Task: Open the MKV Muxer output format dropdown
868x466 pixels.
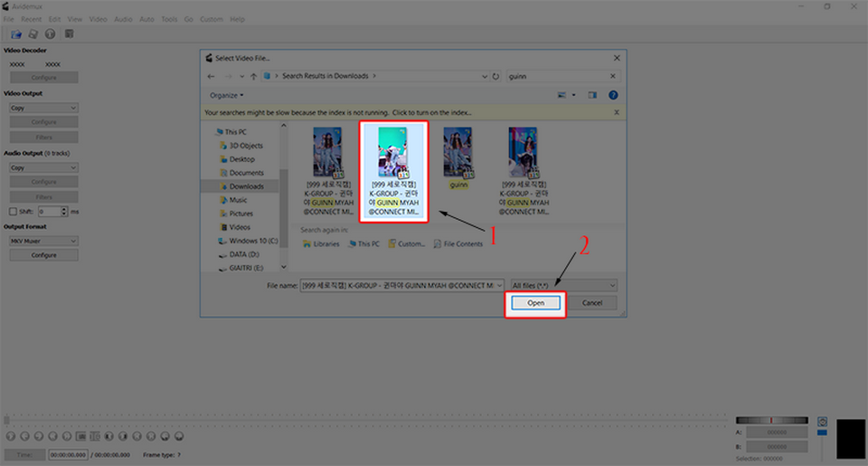Action: [43, 241]
